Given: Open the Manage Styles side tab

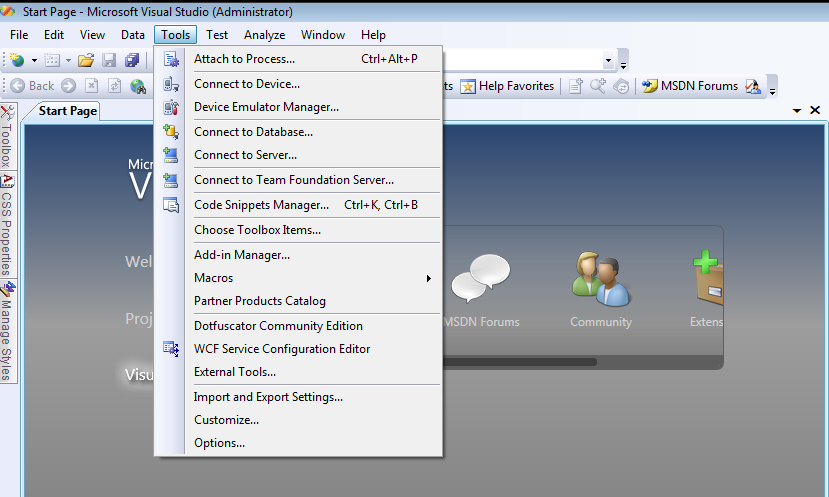Looking at the screenshot, I should coord(7,332).
